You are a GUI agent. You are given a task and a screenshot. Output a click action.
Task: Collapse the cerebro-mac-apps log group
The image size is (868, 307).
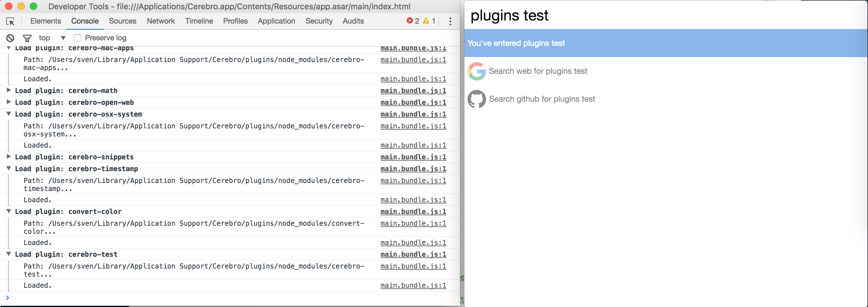(x=9, y=48)
